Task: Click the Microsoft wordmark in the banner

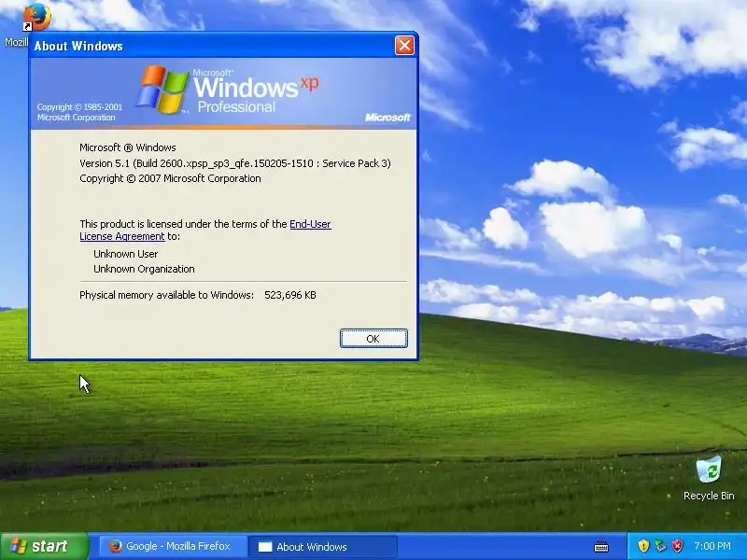Action: point(388,118)
